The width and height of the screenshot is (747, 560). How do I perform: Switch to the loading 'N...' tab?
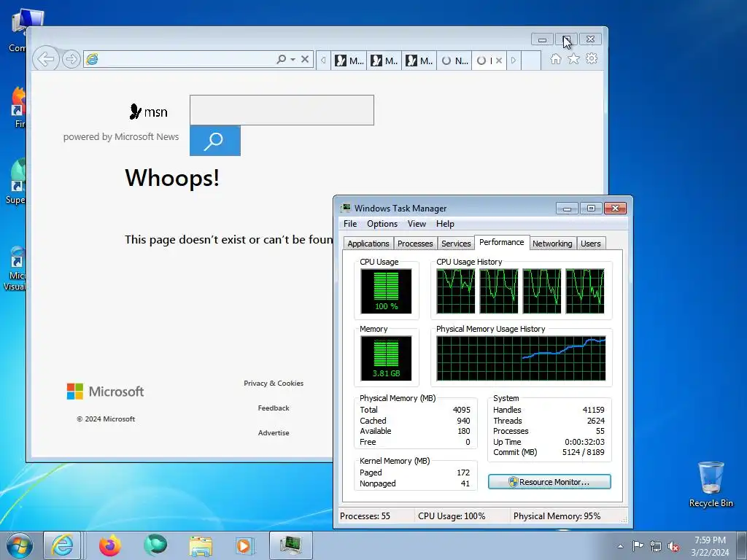(x=454, y=61)
